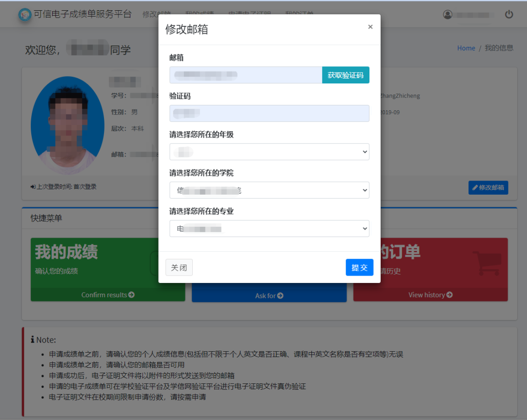Click the arrow icon next to Ask for

click(x=280, y=296)
